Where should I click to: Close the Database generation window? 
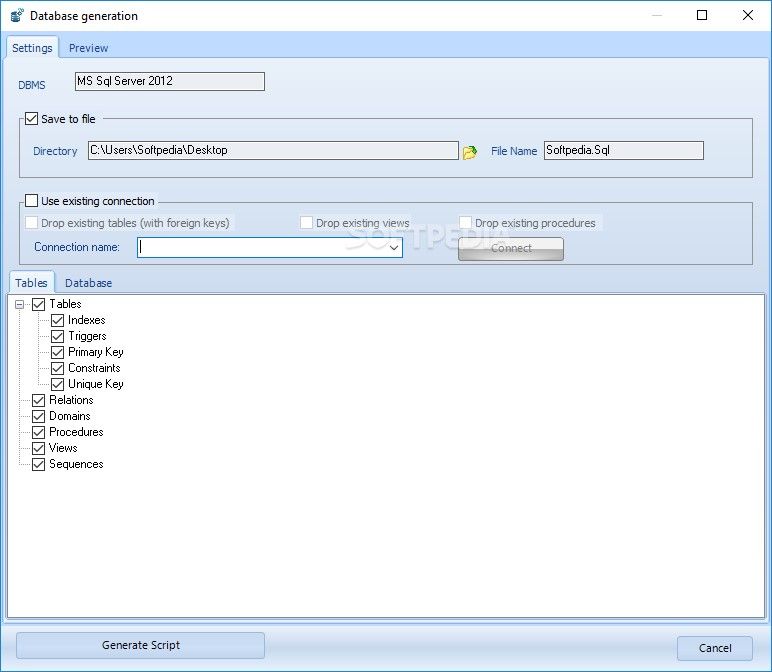click(747, 15)
